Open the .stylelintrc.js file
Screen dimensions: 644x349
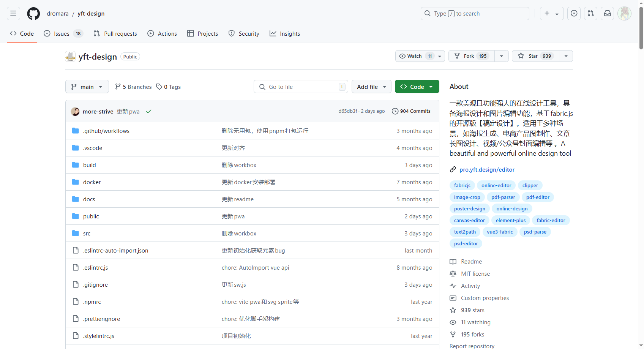99,336
